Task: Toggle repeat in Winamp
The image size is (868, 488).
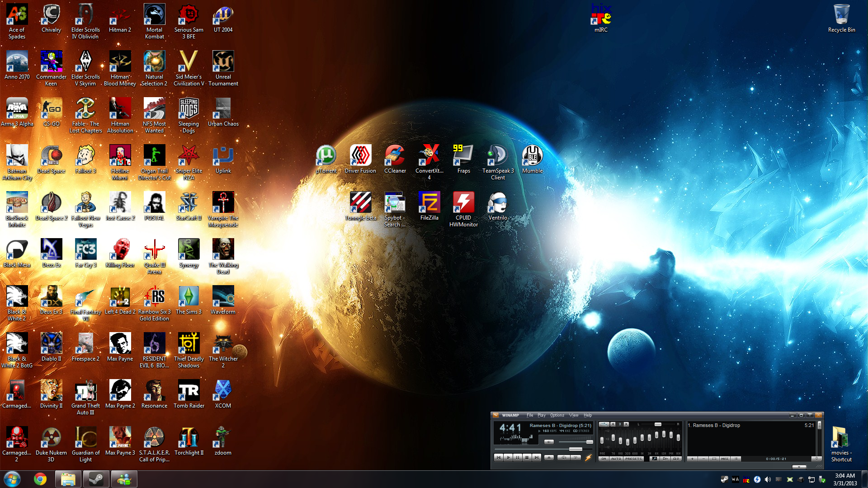Action: (x=576, y=458)
